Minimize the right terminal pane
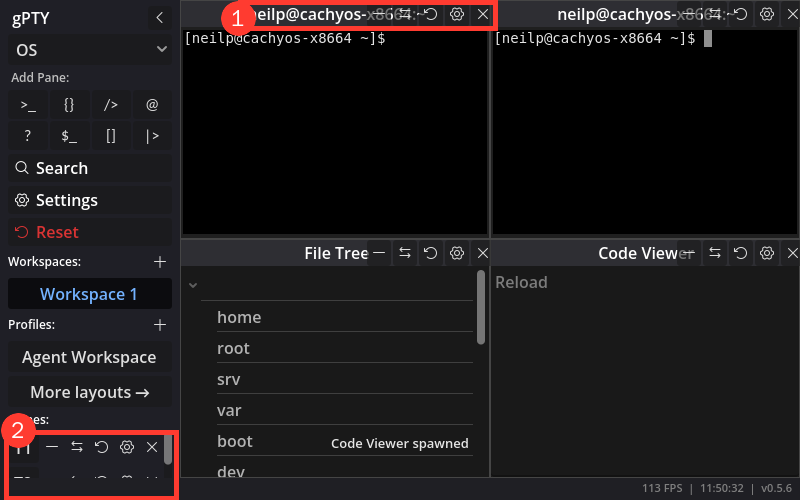Image resolution: width=800 pixels, height=500 pixels. pos(689,14)
